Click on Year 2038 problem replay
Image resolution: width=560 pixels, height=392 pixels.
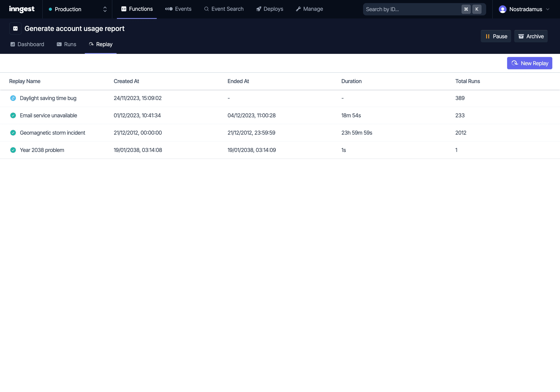(x=42, y=150)
